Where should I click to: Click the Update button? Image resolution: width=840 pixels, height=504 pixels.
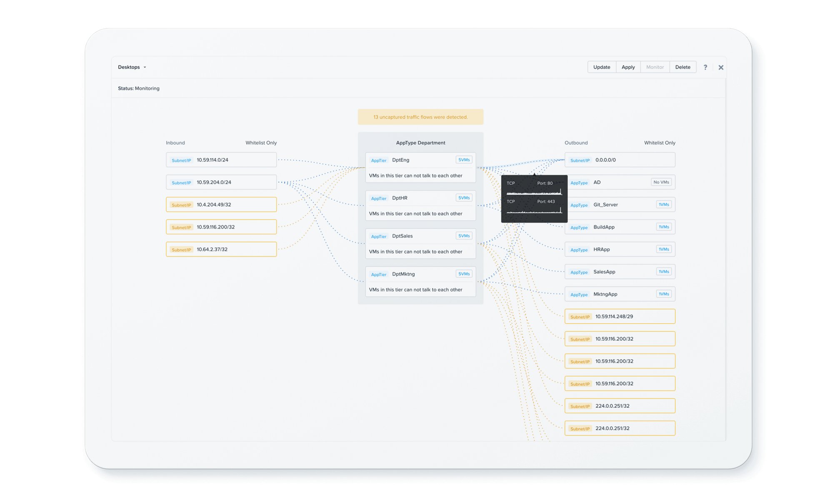coord(601,67)
